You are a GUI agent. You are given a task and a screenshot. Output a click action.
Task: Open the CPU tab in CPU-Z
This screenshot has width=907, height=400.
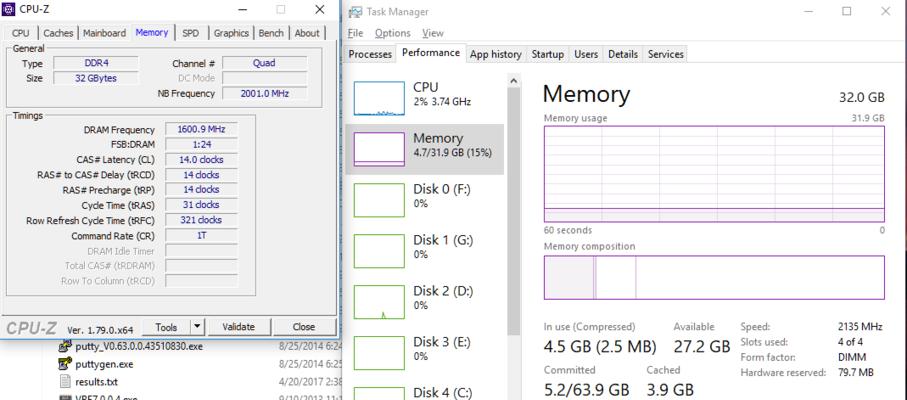coord(20,33)
